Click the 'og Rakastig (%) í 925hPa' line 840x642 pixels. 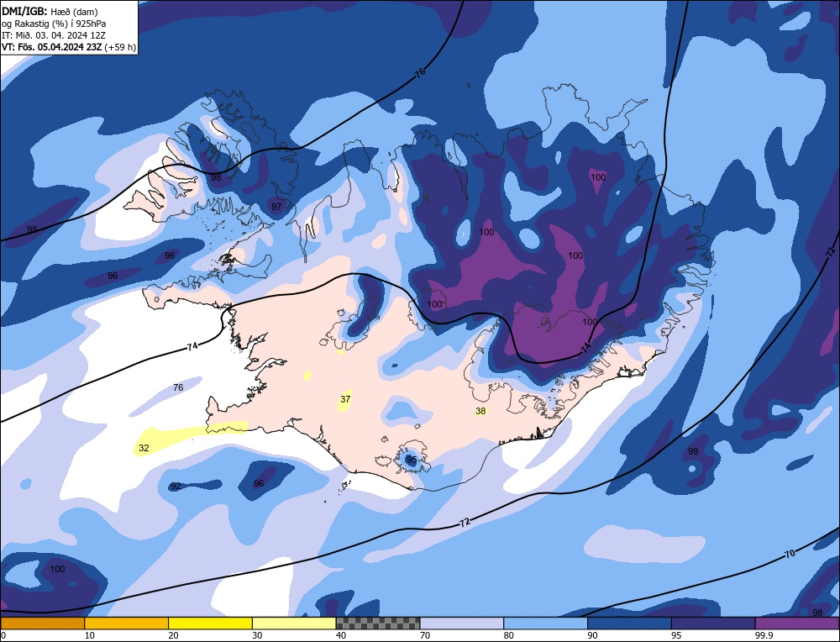pyautogui.click(x=54, y=24)
